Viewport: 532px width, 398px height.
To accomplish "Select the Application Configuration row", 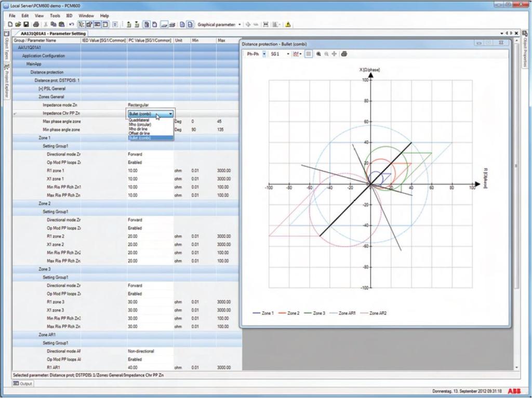I will coord(126,56).
